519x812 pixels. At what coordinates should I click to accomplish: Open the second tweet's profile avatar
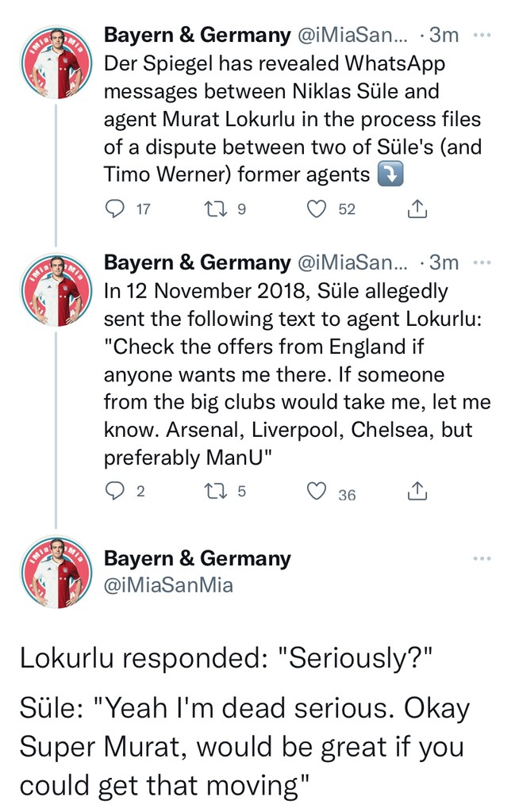56,290
